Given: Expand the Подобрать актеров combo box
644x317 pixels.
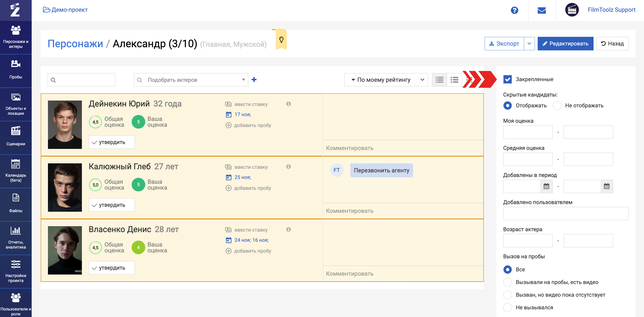Looking at the screenshot, I should [x=243, y=80].
